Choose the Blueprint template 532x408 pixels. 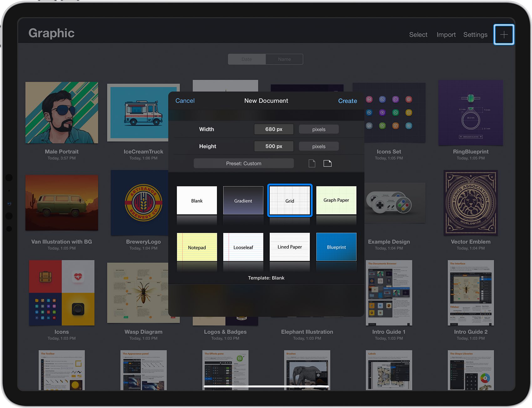336,247
